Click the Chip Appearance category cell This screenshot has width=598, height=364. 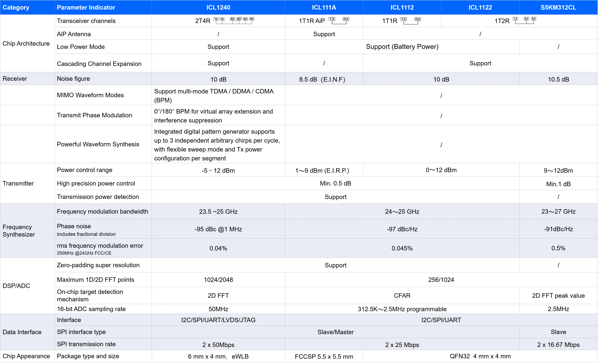click(27, 356)
